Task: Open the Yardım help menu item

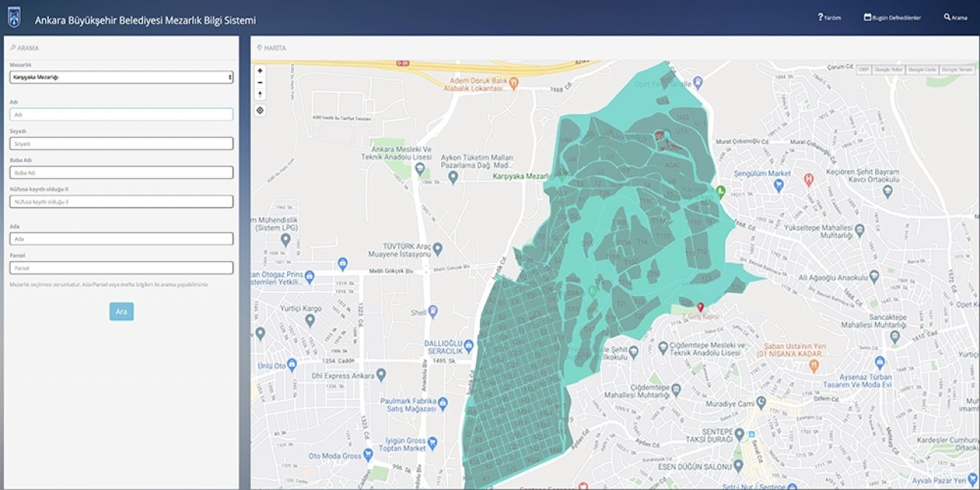Action: pos(829,17)
